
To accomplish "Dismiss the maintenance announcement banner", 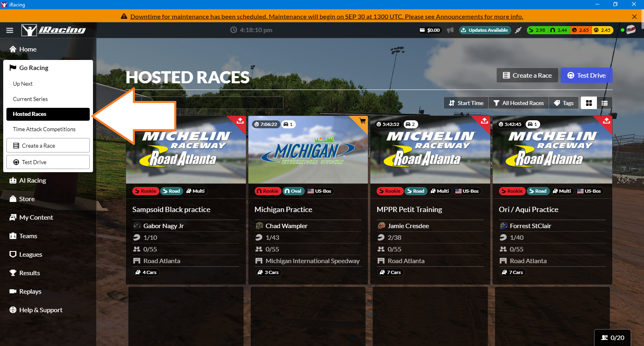I will point(634,16).
